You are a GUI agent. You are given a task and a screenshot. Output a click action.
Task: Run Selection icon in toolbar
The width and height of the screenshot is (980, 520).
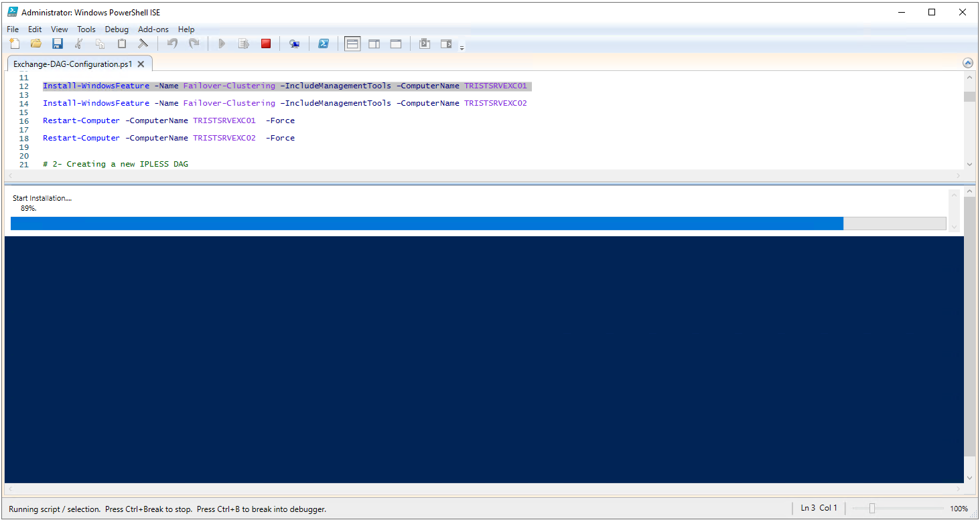coord(244,44)
